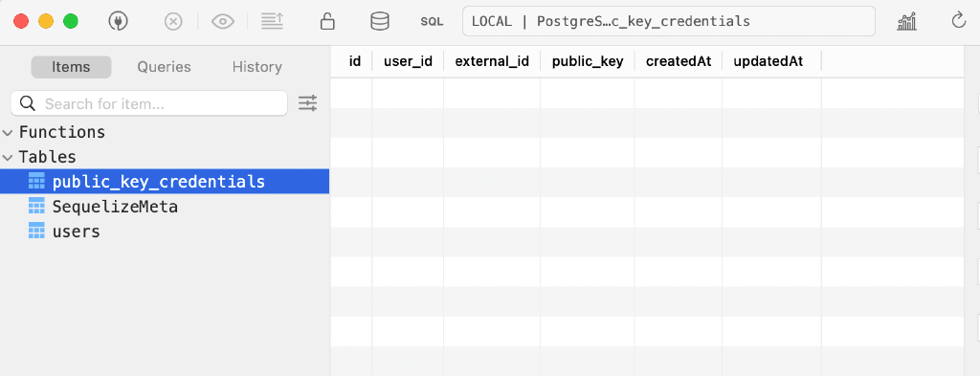This screenshot has width=980, height=376.
Task: Sort by the public_key column header
Action: (588, 61)
